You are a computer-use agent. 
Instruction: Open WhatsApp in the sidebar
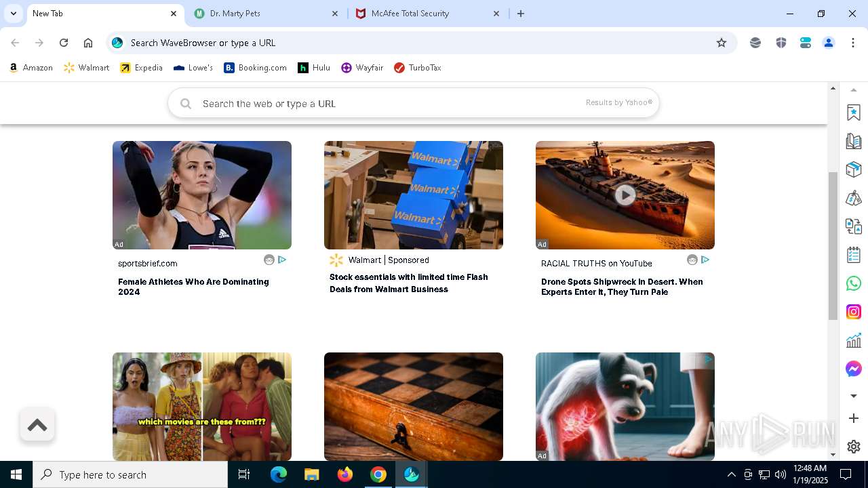pyautogui.click(x=854, y=283)
